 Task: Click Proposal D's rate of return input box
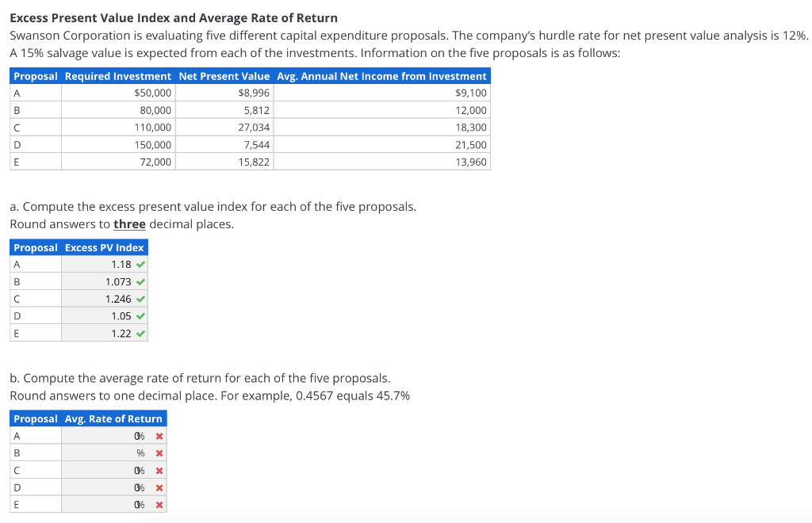[103, 487]
